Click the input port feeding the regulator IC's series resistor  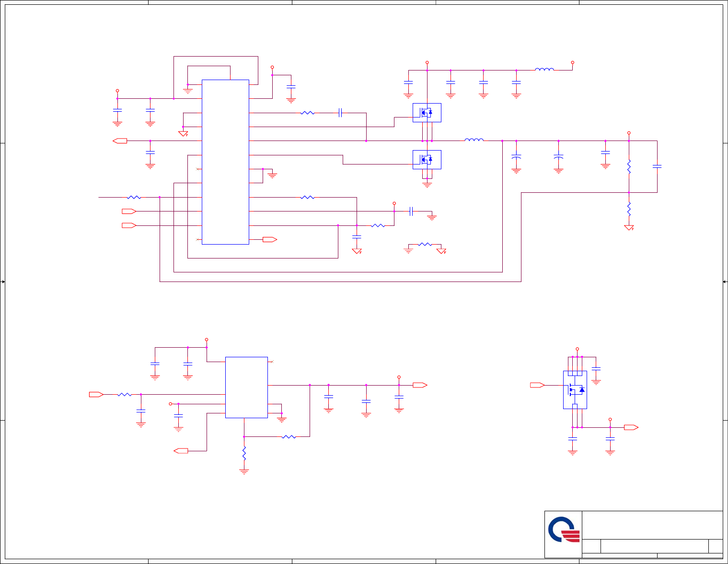tap(96, 394)
